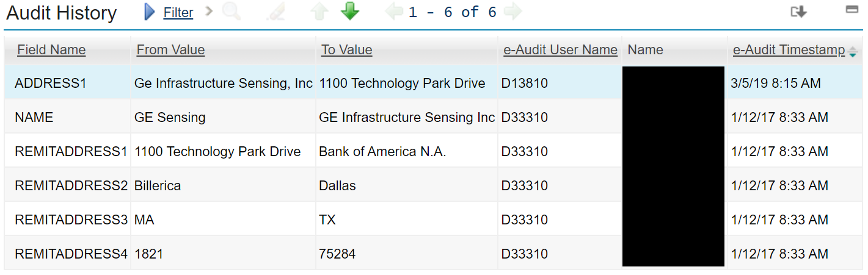Click the Audit History title

(62, 13)
